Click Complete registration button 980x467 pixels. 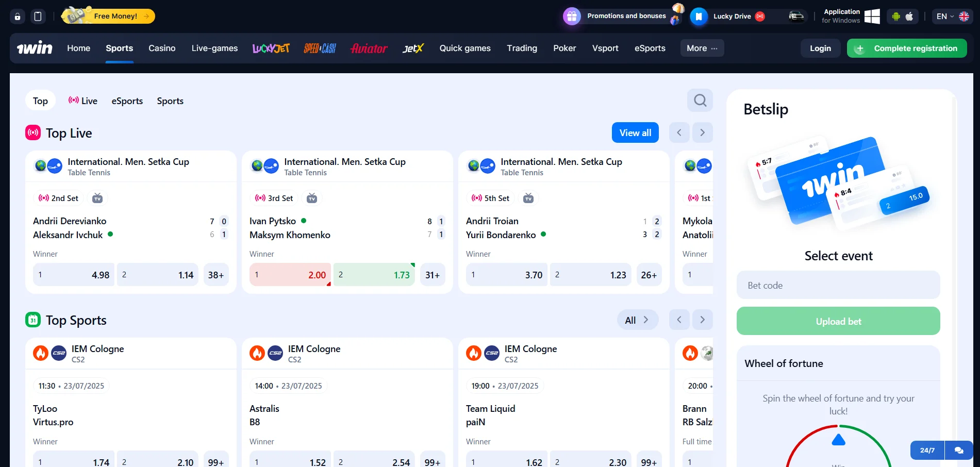pyautogui.click(x=907, y=48)
